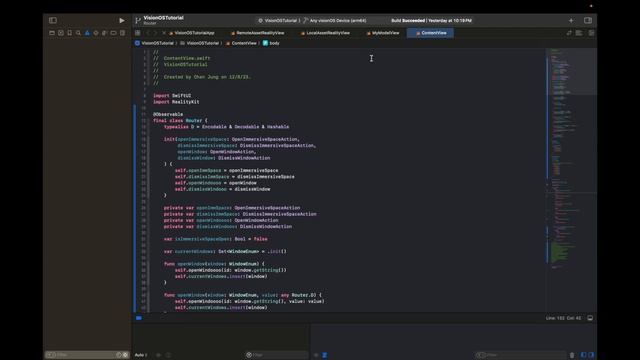Clear the console with the trash icon

tap(572, 355)
